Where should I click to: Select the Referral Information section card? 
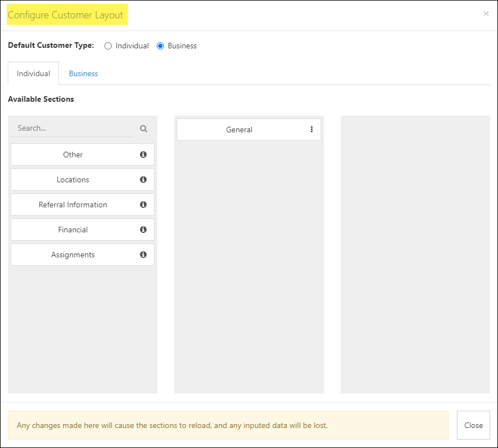(83, 205)
